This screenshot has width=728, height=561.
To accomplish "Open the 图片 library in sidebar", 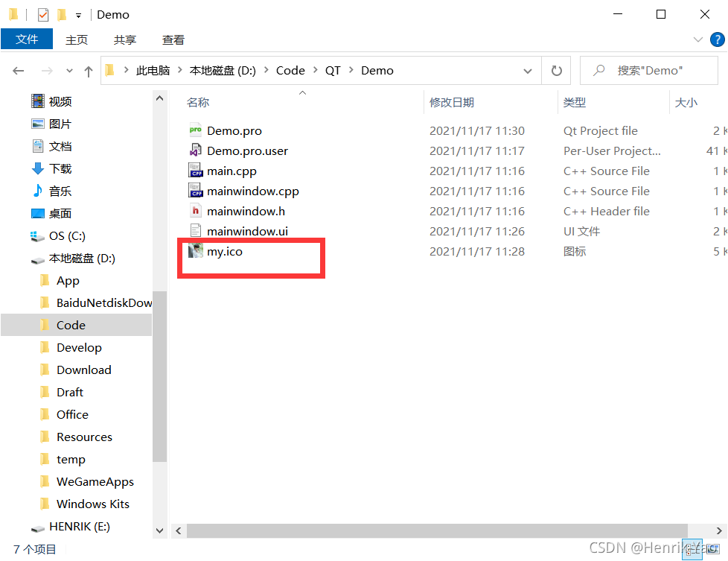I will (52, 124).
